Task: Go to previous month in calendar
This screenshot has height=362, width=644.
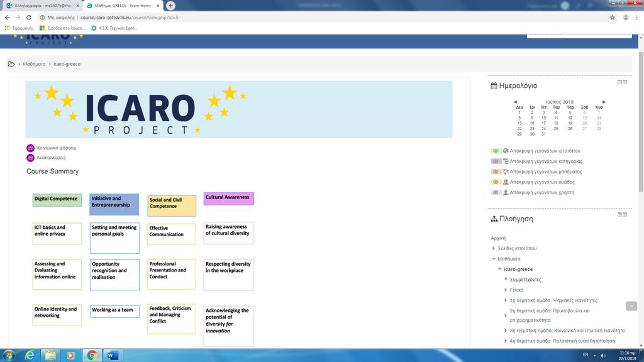Action: [x=515, y=102]
